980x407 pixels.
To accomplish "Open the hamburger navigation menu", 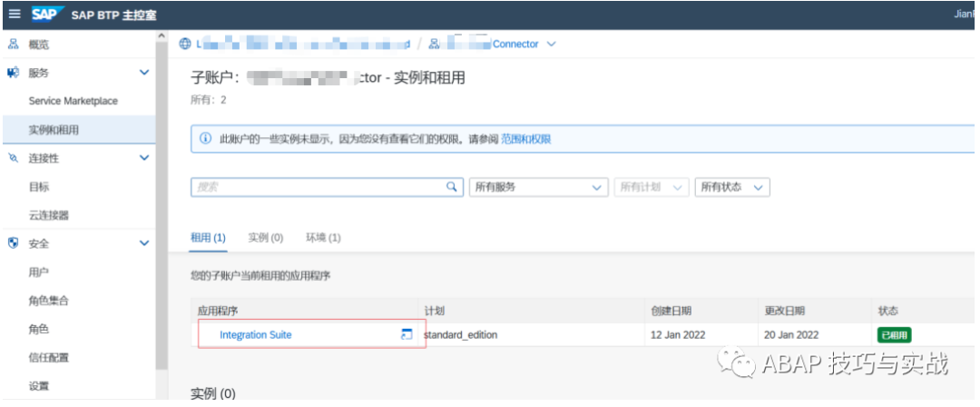I will point(15,14).
